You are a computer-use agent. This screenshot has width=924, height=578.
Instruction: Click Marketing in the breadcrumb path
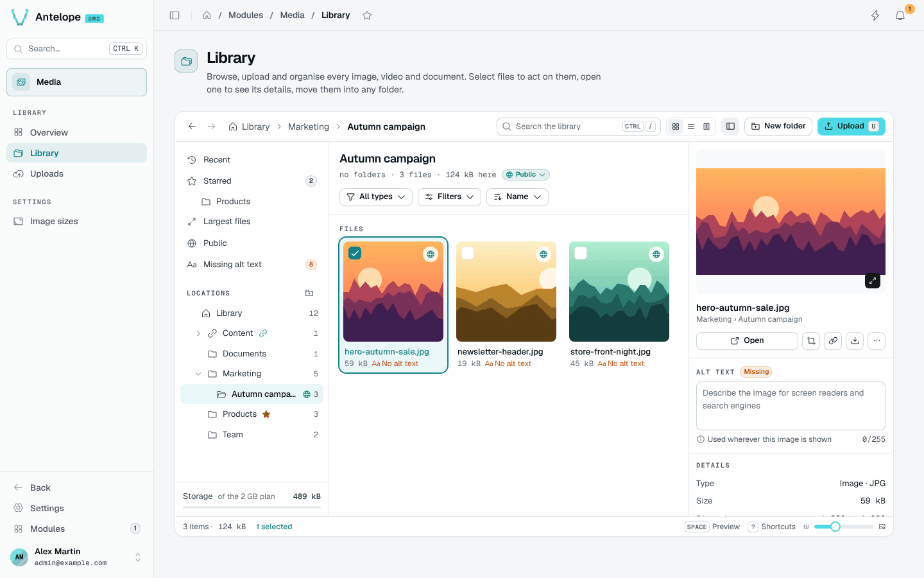click(x=309, y=127)
